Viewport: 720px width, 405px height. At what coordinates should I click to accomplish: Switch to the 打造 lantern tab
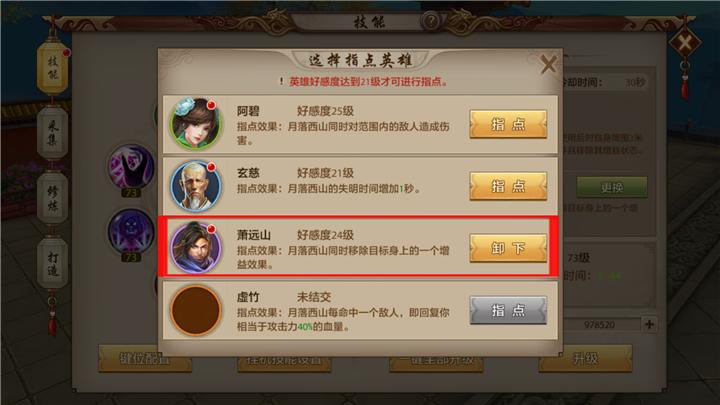52,264
